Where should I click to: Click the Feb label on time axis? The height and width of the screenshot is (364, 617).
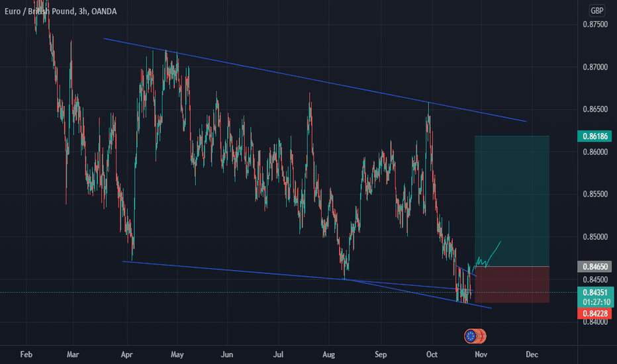[x=26, y=355]
